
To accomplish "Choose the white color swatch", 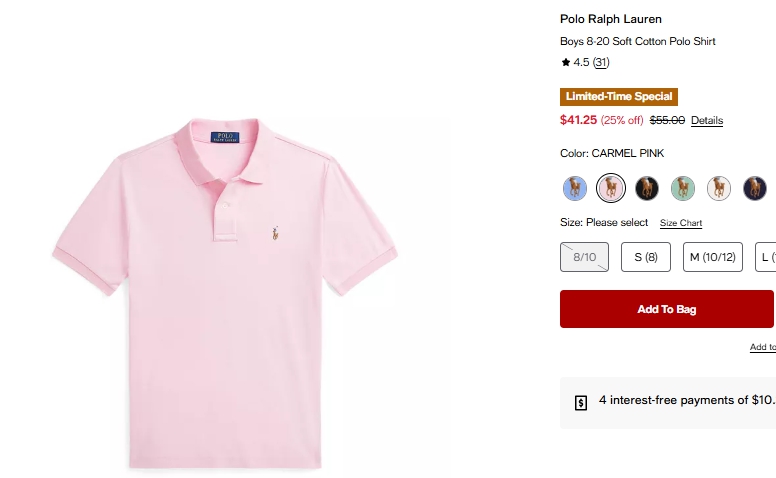I will point(719,187).
